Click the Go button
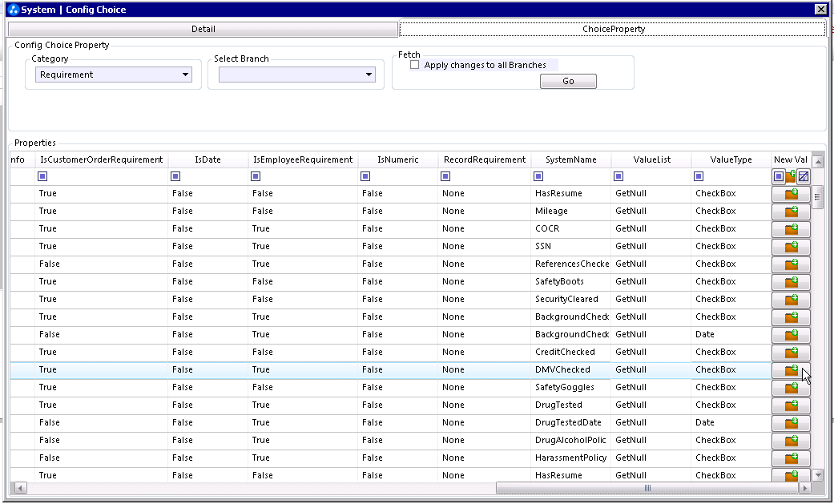This screenshot has height=504, width=834. click(568, 81)
